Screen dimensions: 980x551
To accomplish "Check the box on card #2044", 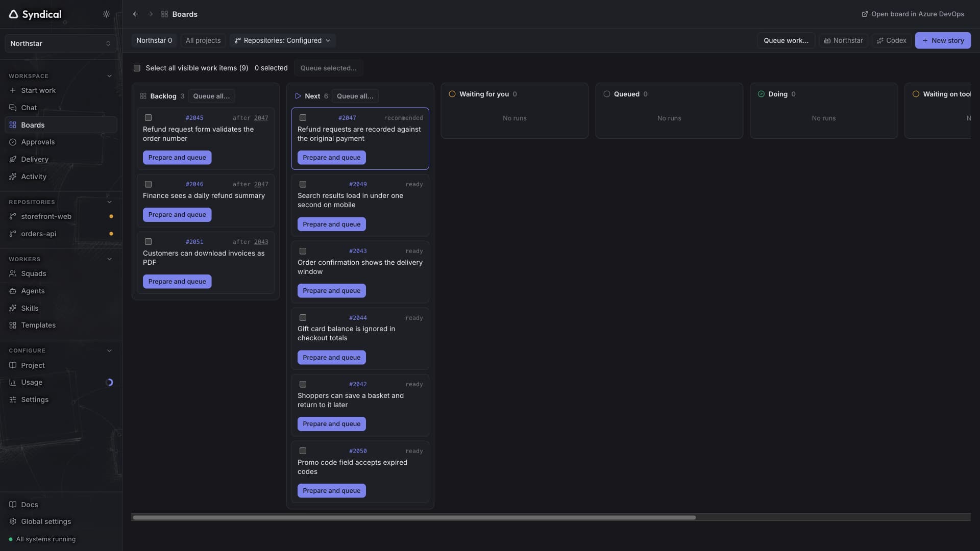I will (303, 318).
